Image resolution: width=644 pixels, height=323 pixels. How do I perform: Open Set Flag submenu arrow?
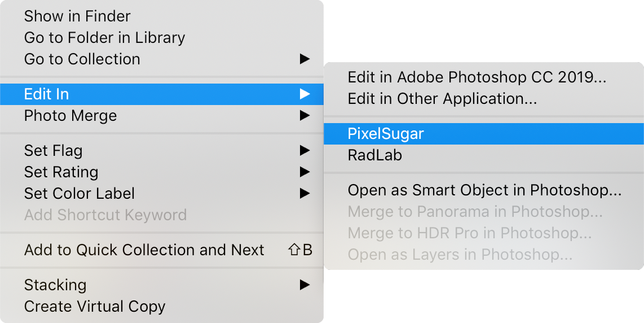[x=305, y=151]
